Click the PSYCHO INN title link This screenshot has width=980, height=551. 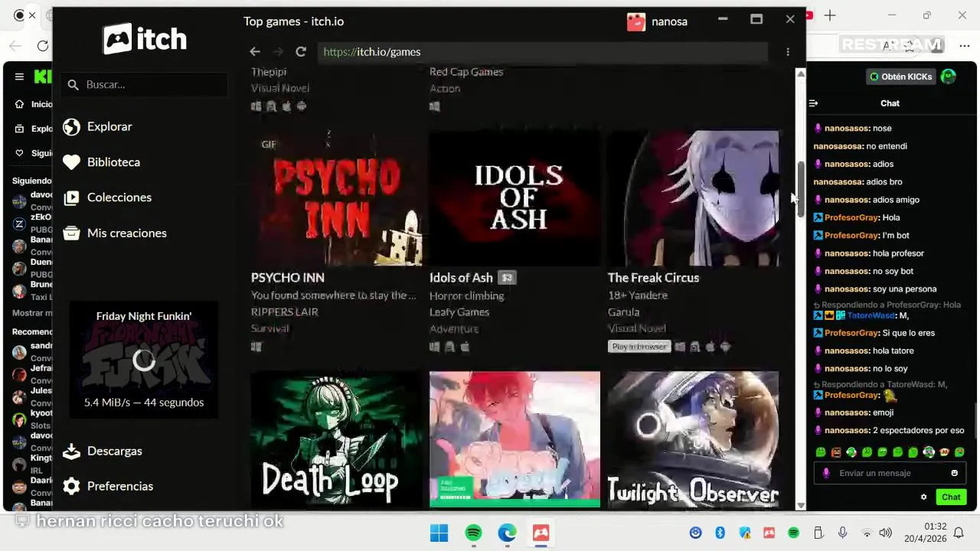288,278
